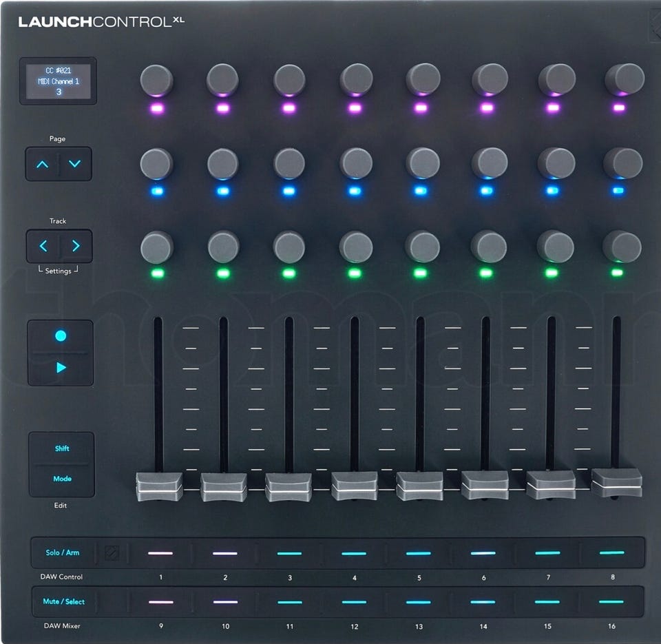Toggle the Solo/Arm button above number 1
The width and height of the screenshot is (661, 644).
[160, 553]
